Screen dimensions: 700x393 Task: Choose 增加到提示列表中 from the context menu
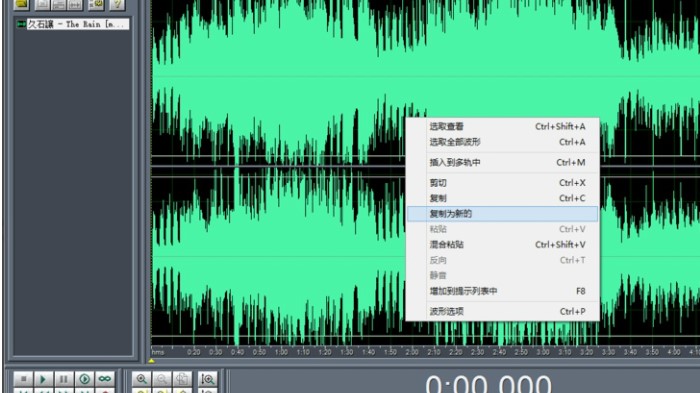(503, 291)
